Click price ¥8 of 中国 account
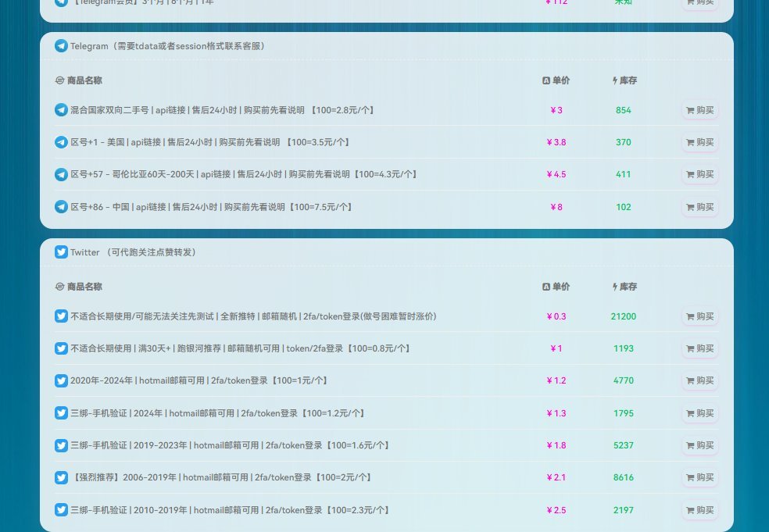This screenshot has width=769, height=532. click(556, 207)
